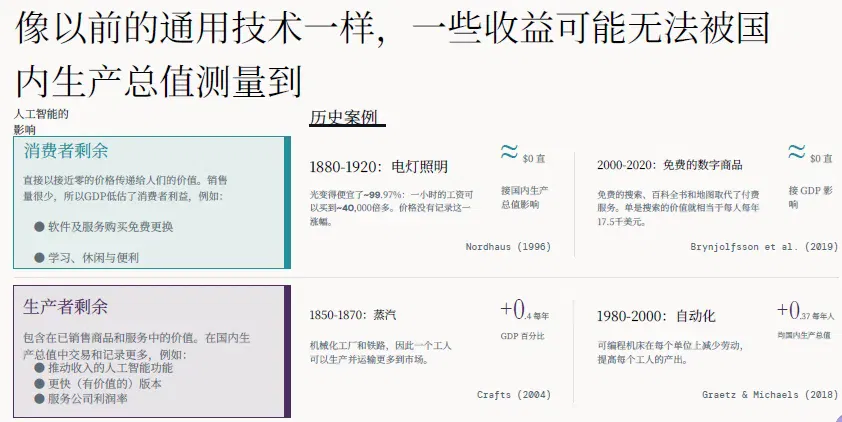Click the ≈ $0 value beside 电灯照明
The height and width of the screenshot is (422, 842).
522,154
